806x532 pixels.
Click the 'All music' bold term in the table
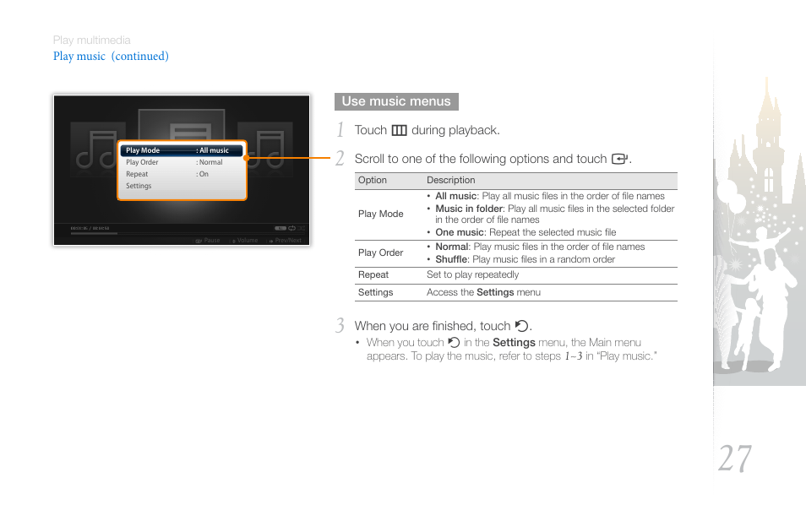(456, 196)
